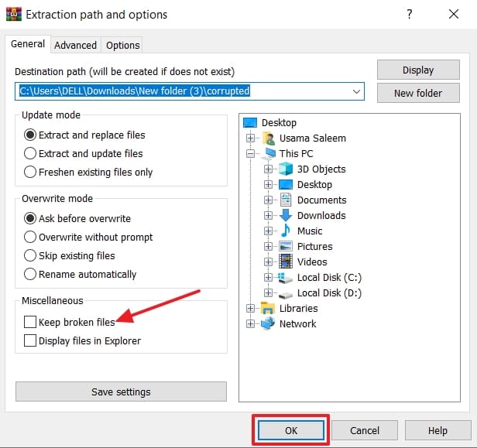Click the Local Disk (C:) drive icon
This screenshot has height=448, width=477.
tap(286, 278)
